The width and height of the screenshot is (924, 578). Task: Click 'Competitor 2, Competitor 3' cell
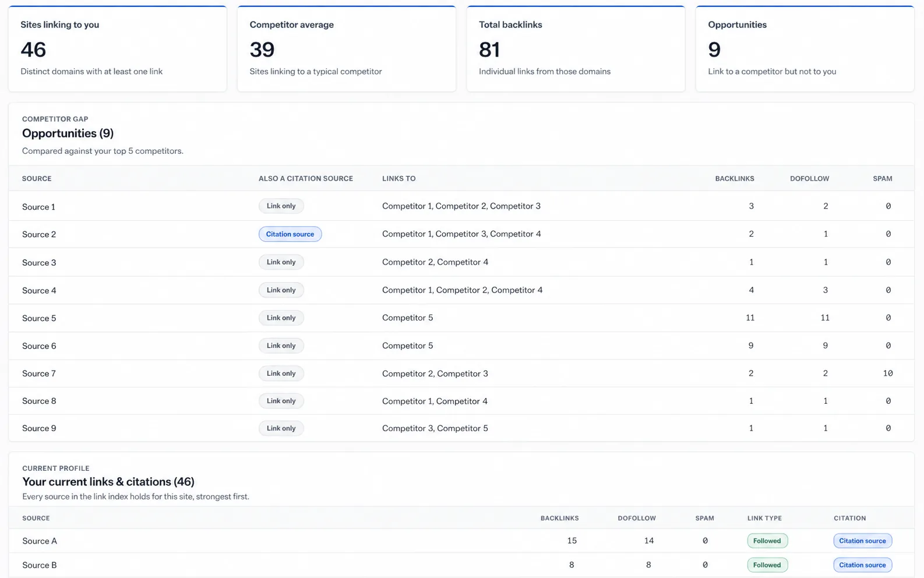pyautogui.click(x=435, y=373)
